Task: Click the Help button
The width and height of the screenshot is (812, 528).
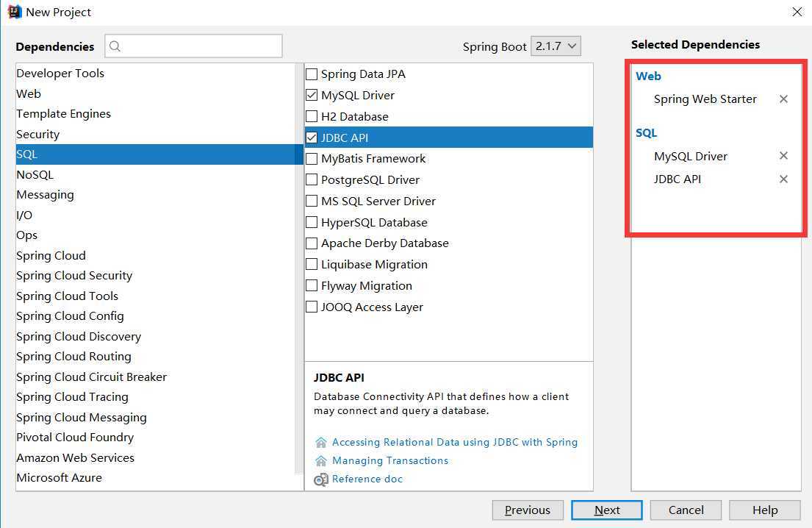Action: tap(765, 510)
